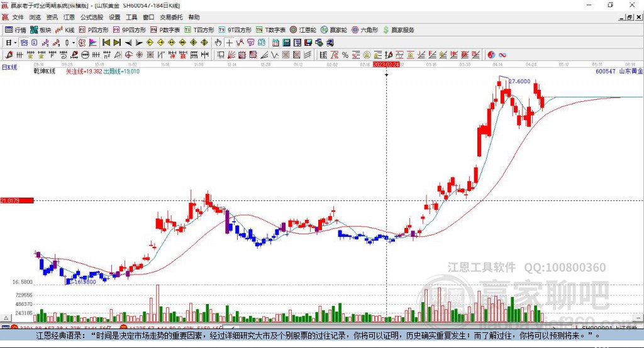Viewport: 644px width, 348px height.
Task: Open the 行情 quotes view
Action: click(x=15, y=30)
